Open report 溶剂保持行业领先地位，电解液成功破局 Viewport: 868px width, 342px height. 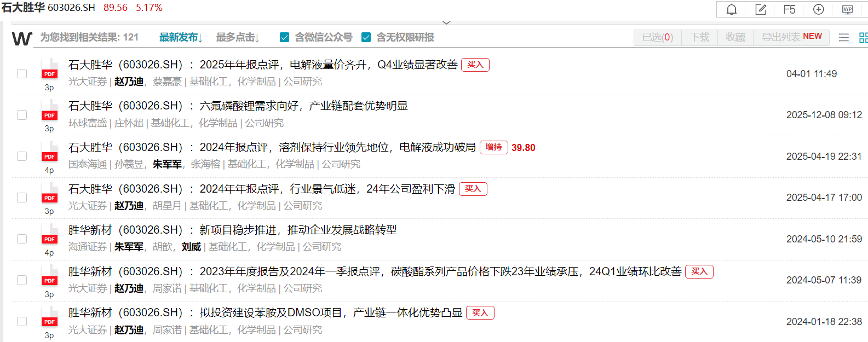pos(272,147)
